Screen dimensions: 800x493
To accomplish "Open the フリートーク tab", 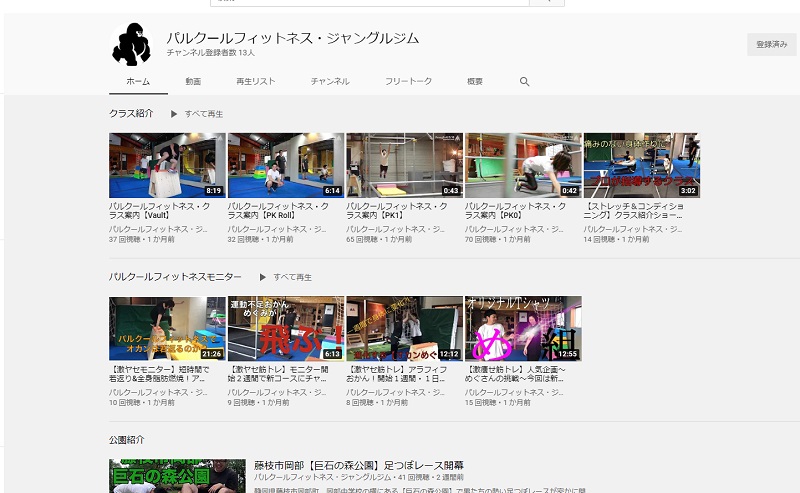I will tap(409, 82).
